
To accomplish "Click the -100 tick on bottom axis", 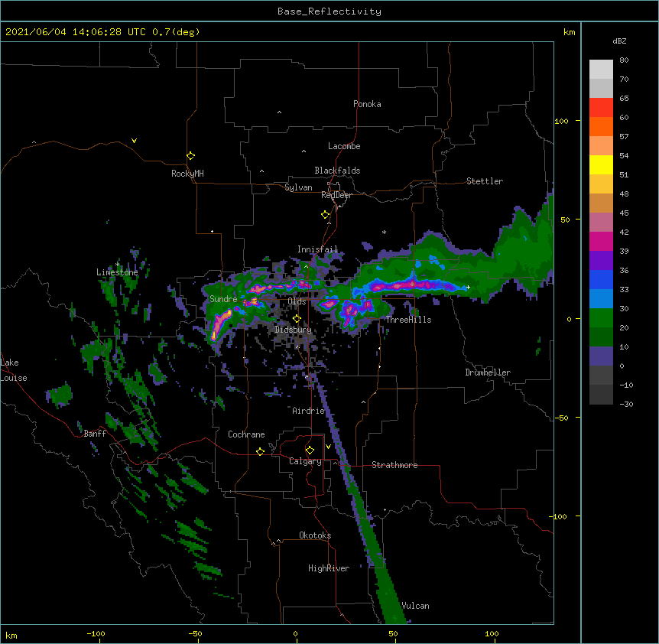I will [x=96, y=633].
